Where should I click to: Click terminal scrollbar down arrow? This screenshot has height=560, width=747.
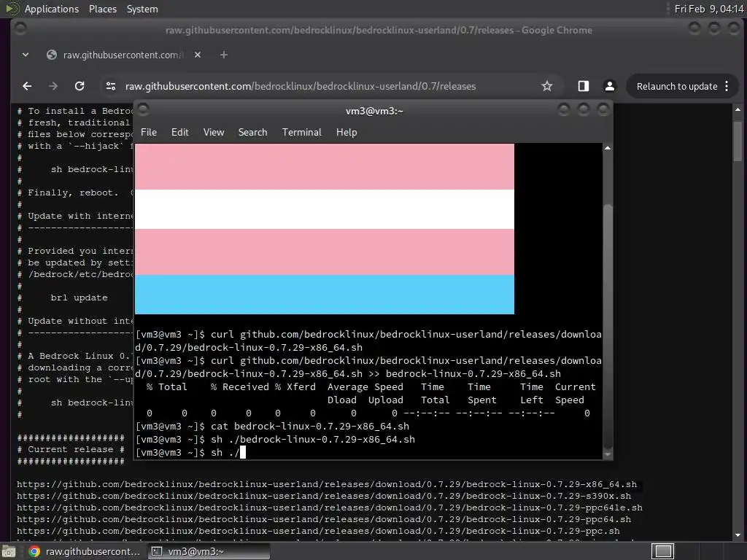[608, 454]
